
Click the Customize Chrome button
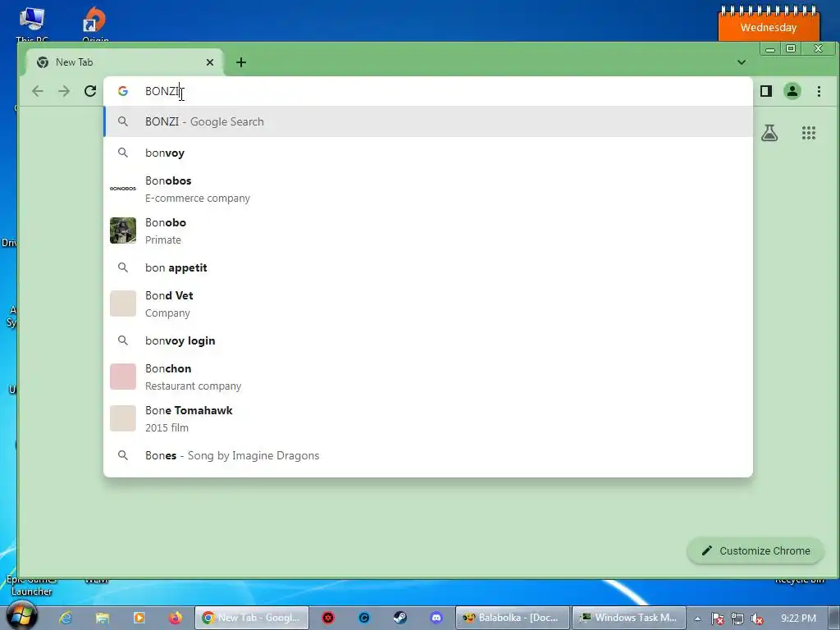click(x=756, y=550)
